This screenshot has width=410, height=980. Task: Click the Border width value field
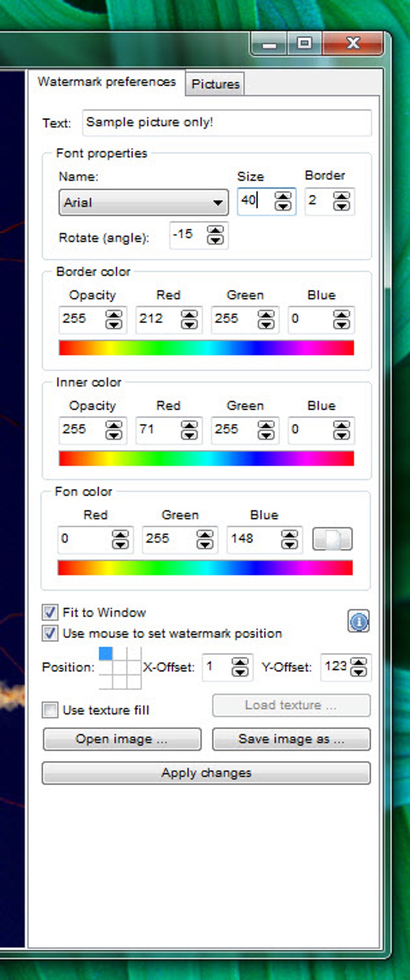tap(319, 201)
